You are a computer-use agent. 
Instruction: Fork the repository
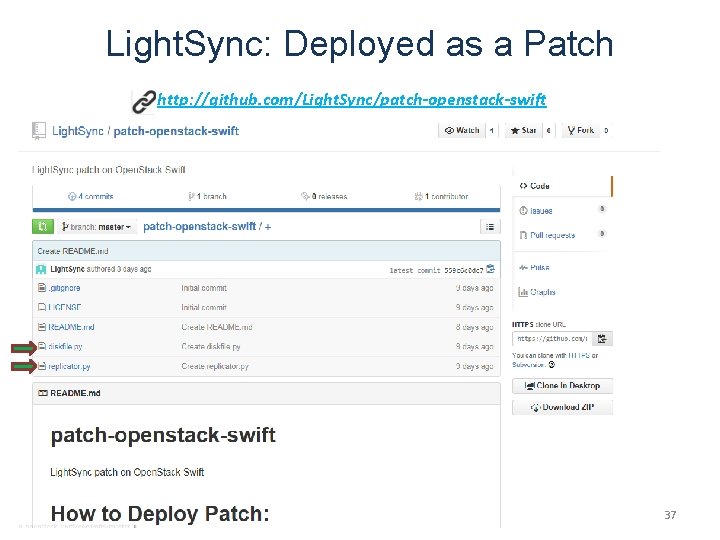(581, 130)
